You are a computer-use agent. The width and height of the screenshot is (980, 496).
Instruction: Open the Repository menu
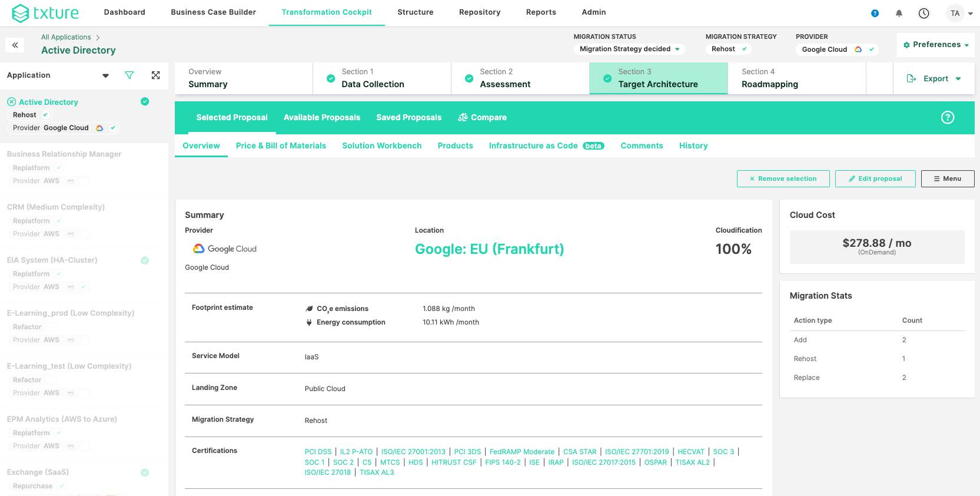pos(480,12)
